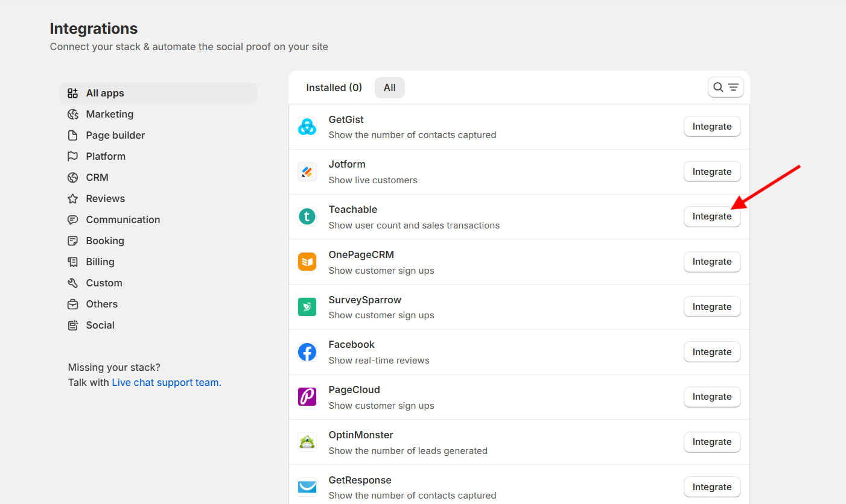Screen dimensions: 846x504
Task: Click the Others briefcase icon
Action: (72, 304)
